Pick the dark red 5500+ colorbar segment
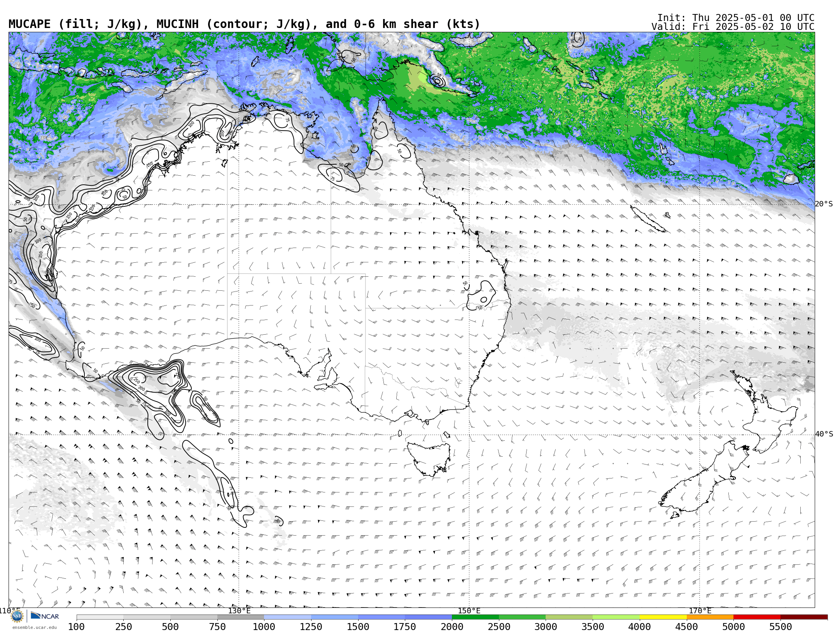 point(804,617)
